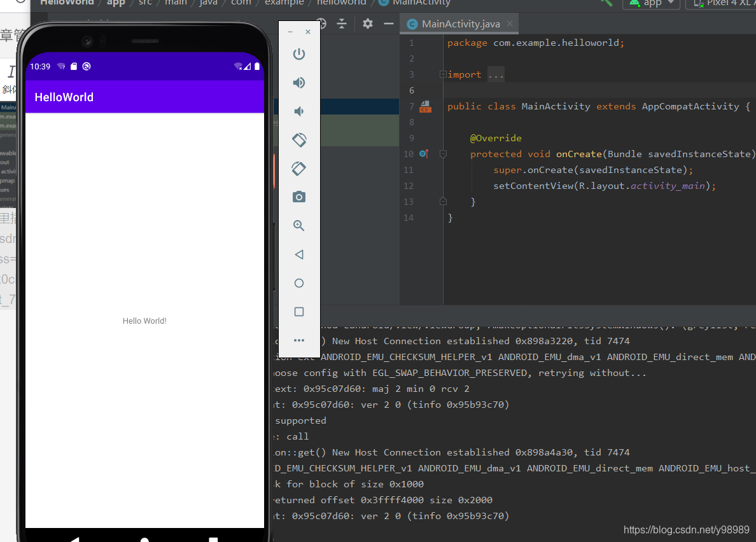Image resolution: width=756 pixels, height=542 pixels.
Task: Click 'package com.example.helloworld;' line in editor
Action: click(536, 43)
